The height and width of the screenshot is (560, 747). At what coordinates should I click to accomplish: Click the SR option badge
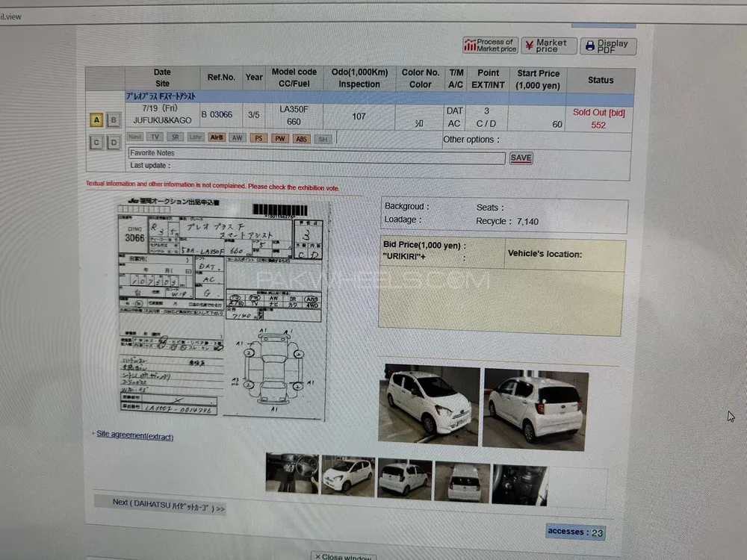176,137
